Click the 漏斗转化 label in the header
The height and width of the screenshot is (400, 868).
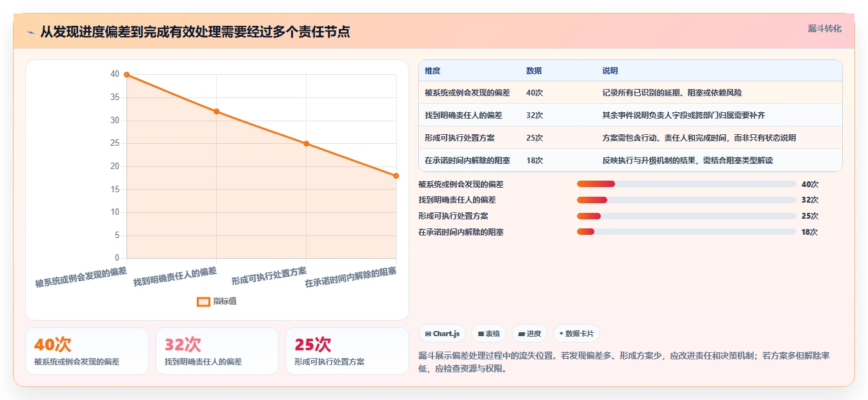(x=825, y=29)
